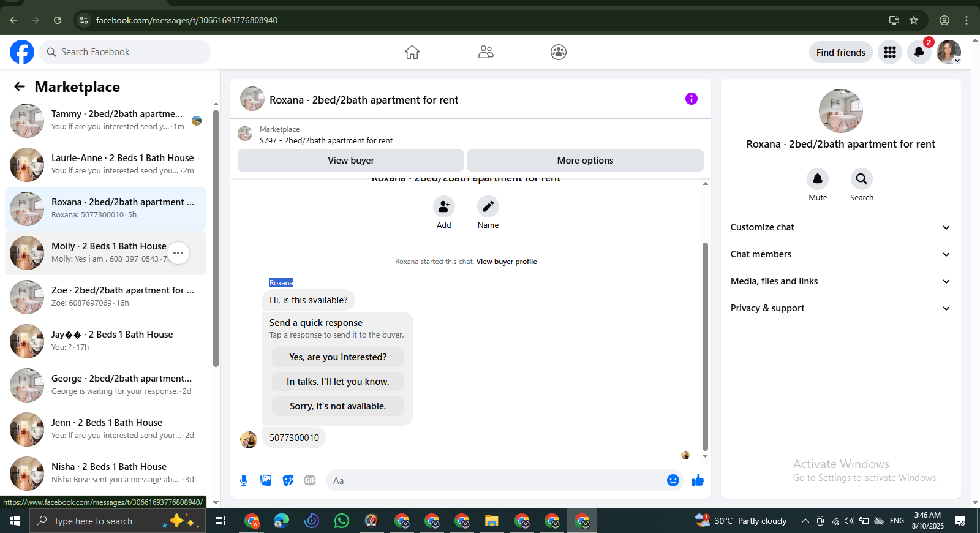This screenshot has height=533, width=980.
Task: Click the Search Facebook field
Action: pos(125,52)
